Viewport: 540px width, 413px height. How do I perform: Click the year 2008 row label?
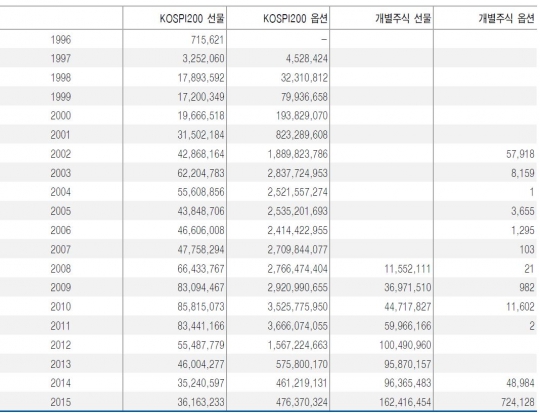pyautogui.click(x=61, y=269)
